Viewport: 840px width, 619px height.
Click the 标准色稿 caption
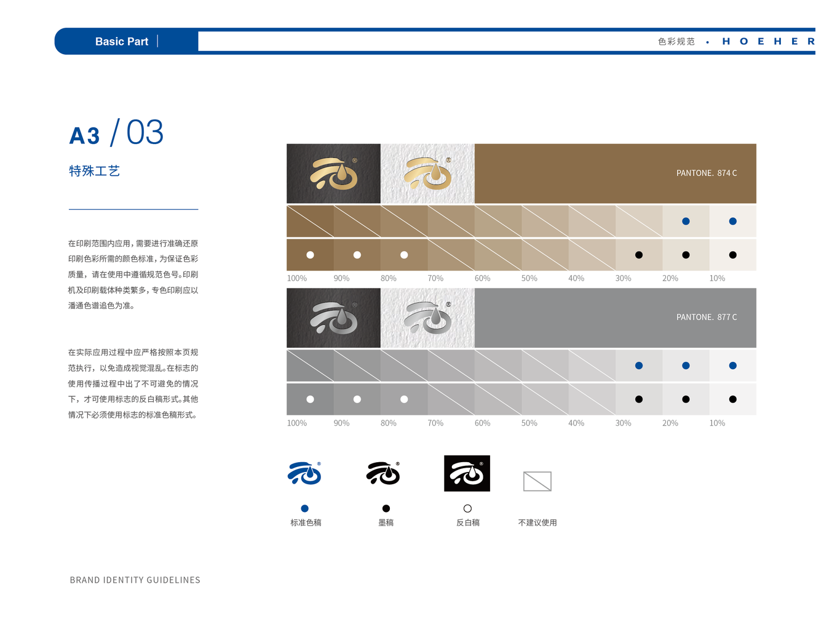pos(306,523)
